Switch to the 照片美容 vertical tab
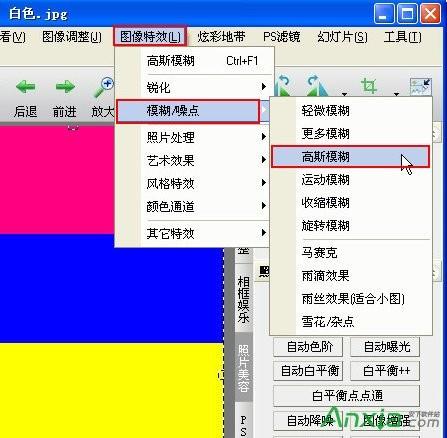The height and width of the screenshot is (438, 447). (x=244, y=368)
